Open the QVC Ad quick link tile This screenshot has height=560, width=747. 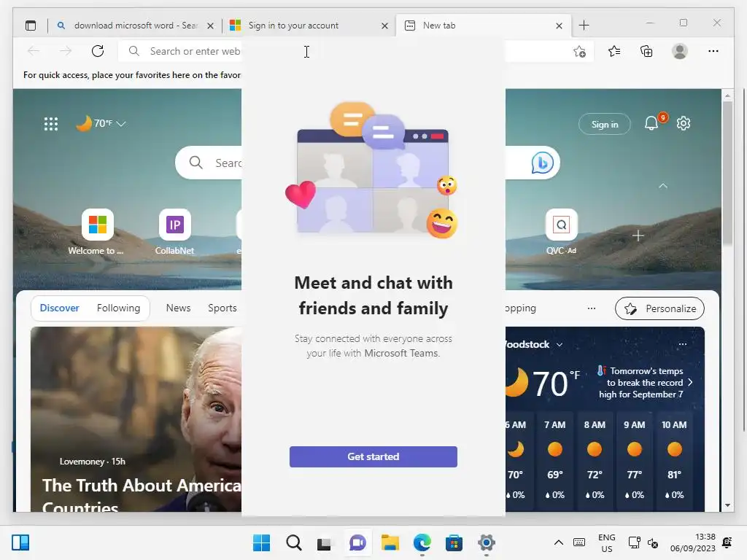pyautogui.click(x=561, y=232)
